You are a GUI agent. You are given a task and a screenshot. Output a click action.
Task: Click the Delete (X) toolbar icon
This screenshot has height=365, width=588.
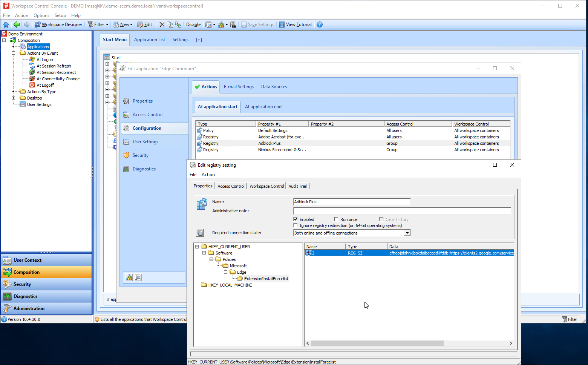pyautogui.click(x=162, y=25)
